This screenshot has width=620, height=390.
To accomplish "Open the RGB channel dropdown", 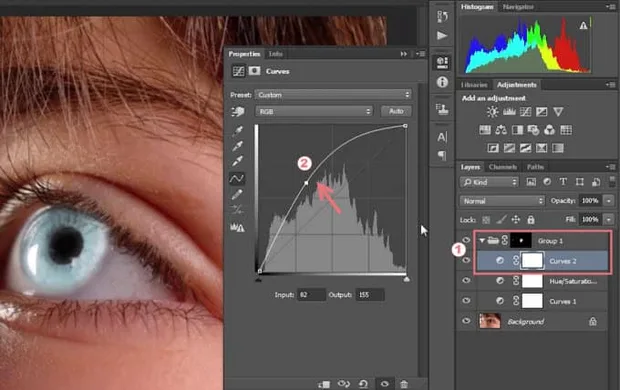I will [x=314, y=112].
